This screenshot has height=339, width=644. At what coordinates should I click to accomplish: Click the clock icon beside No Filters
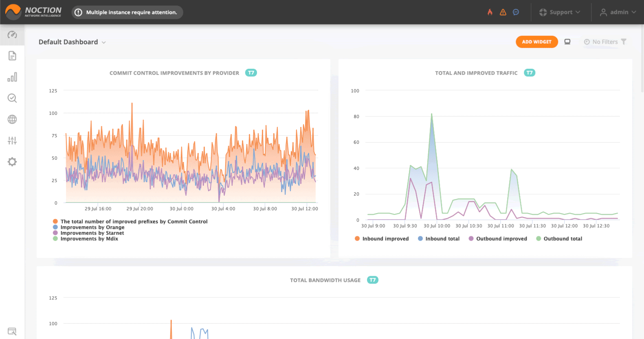pyautogui.click(x=587, y=42)
